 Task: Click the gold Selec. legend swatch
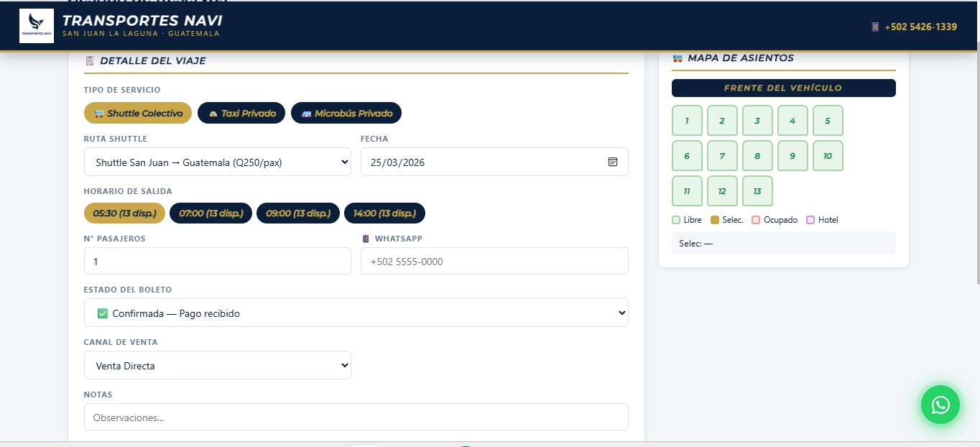[714, 220]
